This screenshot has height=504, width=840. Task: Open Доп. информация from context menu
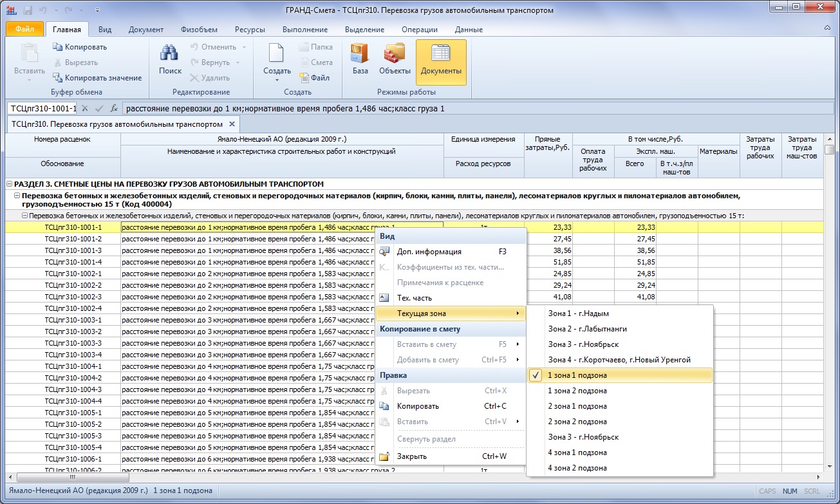pos(429,252)
